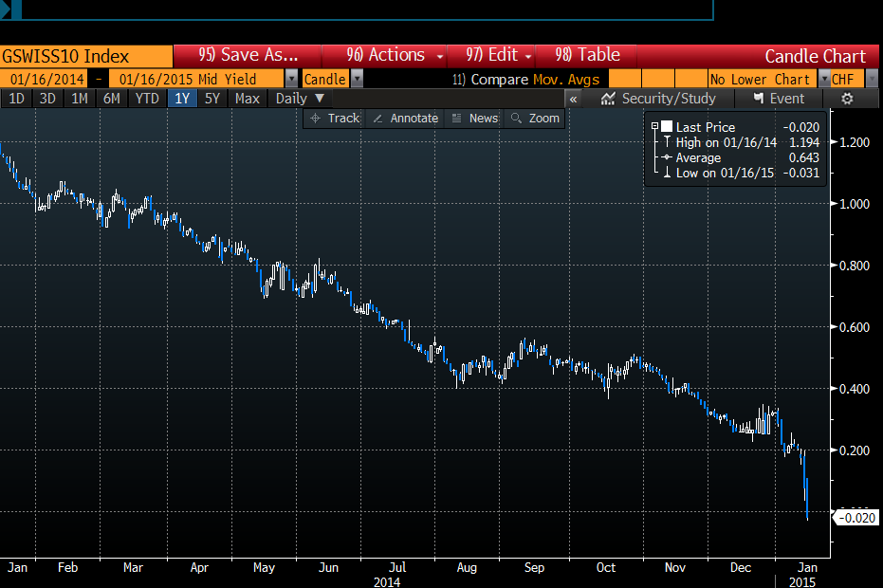The image size is (883, 588).
Task: Open the Candle chart type dropdown
Action: coord(357,80)
